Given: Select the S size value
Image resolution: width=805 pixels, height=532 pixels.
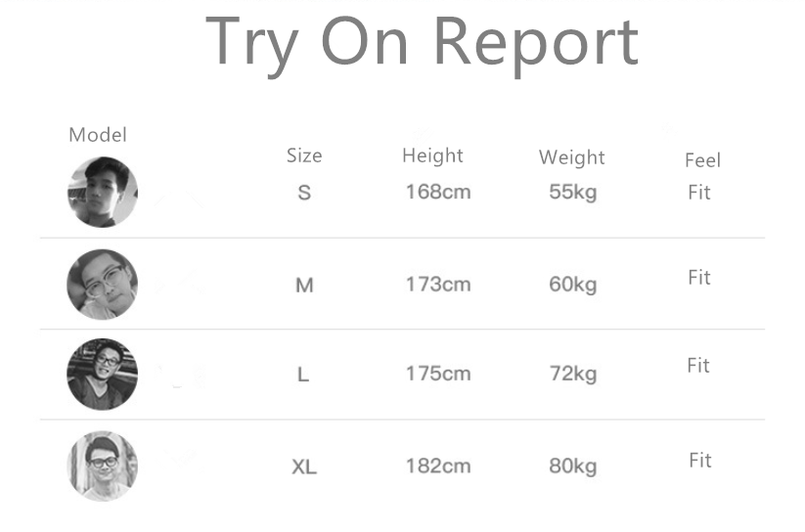Looking at the screenshot, I should point(304,193).
